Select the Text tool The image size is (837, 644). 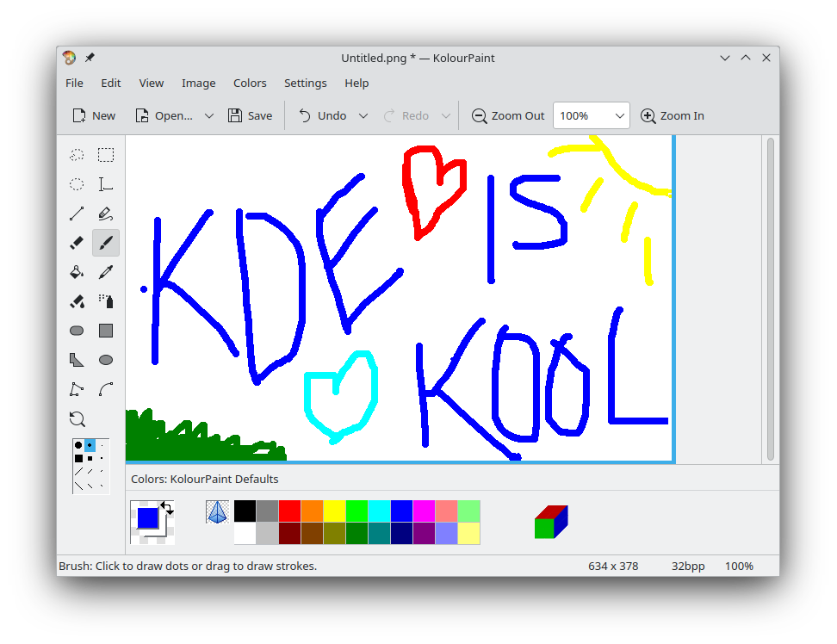click(106, 184)
